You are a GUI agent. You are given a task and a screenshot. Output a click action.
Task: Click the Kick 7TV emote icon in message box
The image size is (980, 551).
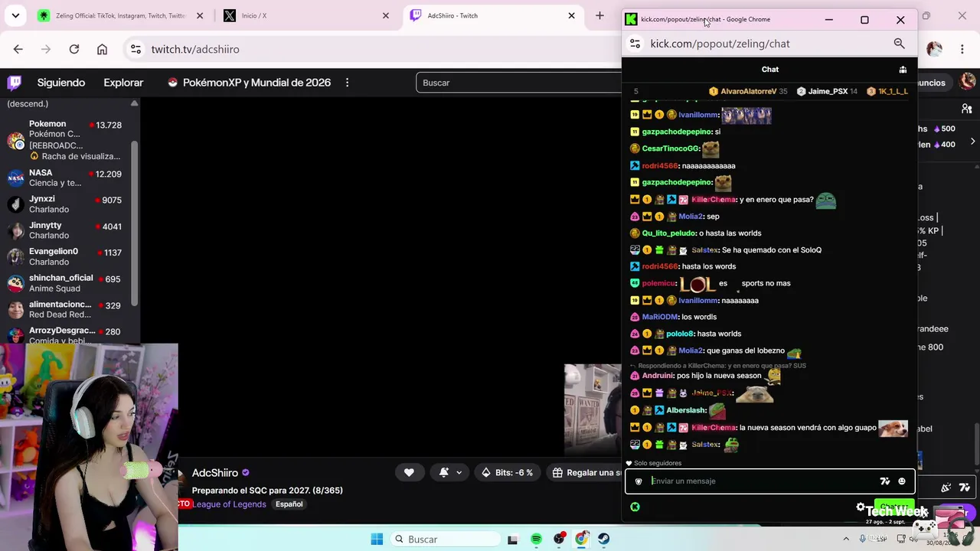pos(885,481)
